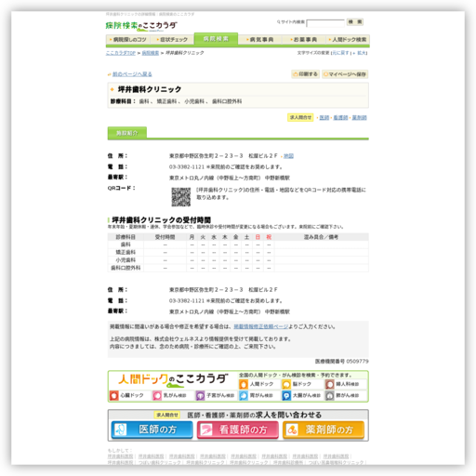Viewport: 476px width, 476px height.
Task: Open the 掲載情報修正依頼ページ correction request link
Action: [x=260, y=326]
